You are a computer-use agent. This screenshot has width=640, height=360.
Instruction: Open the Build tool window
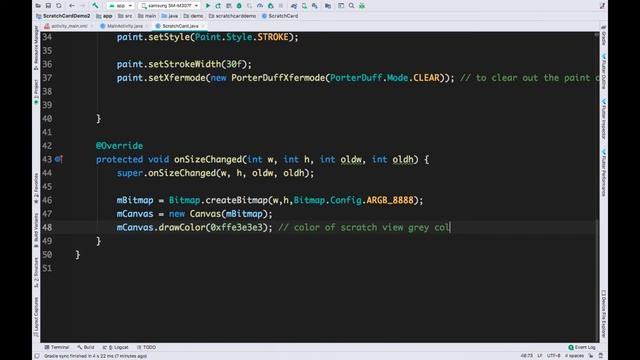[x=86, y=347]
